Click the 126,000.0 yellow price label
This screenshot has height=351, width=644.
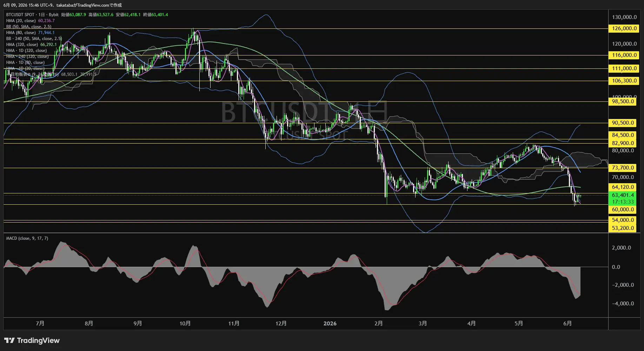click(x=624, y=28)
